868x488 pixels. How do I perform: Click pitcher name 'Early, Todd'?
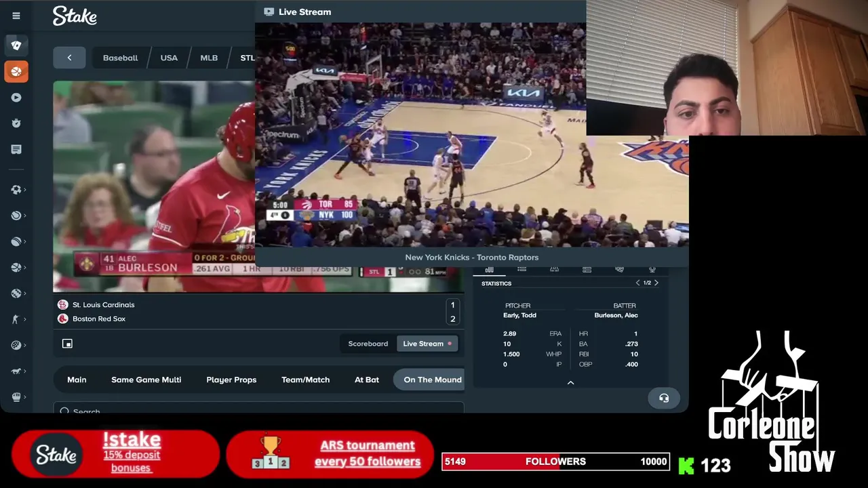click(x=520, y=315)
